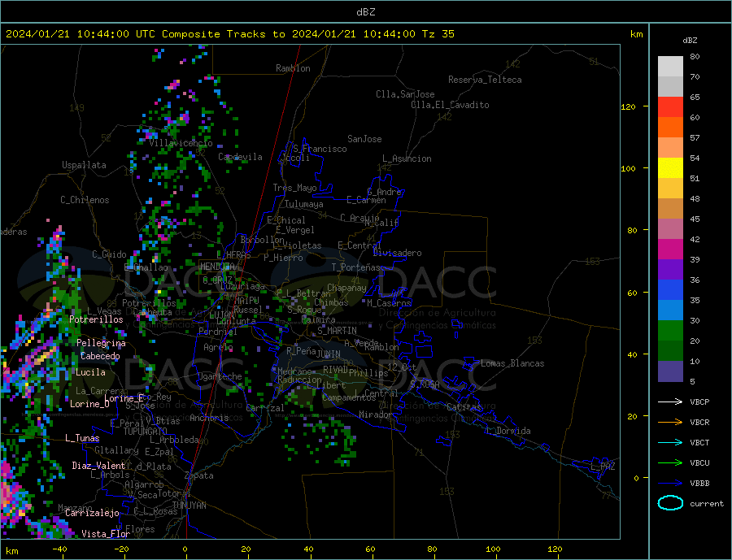Image resolution: width=732 pixels, height=560 pixels.
Task: Click the orange VBCR arrow in legend
Action: coord(670,423)
